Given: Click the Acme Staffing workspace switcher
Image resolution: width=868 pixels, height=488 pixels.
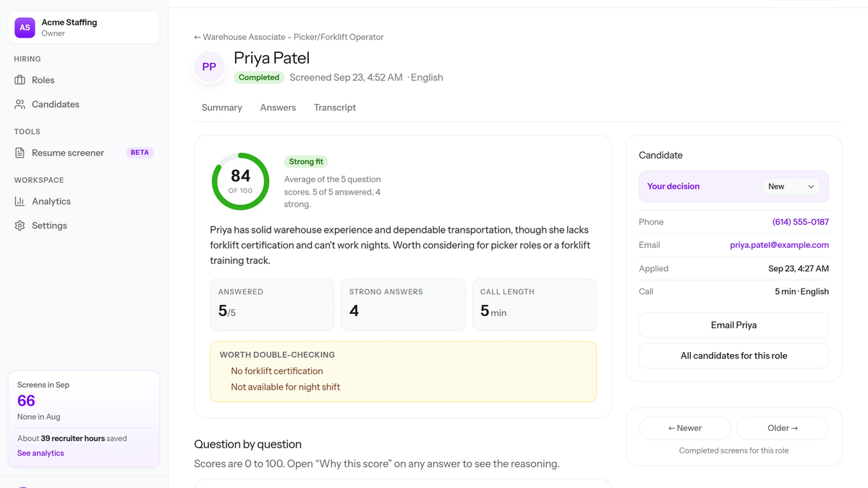Looking at the screenshot, I should coord(84,27).
